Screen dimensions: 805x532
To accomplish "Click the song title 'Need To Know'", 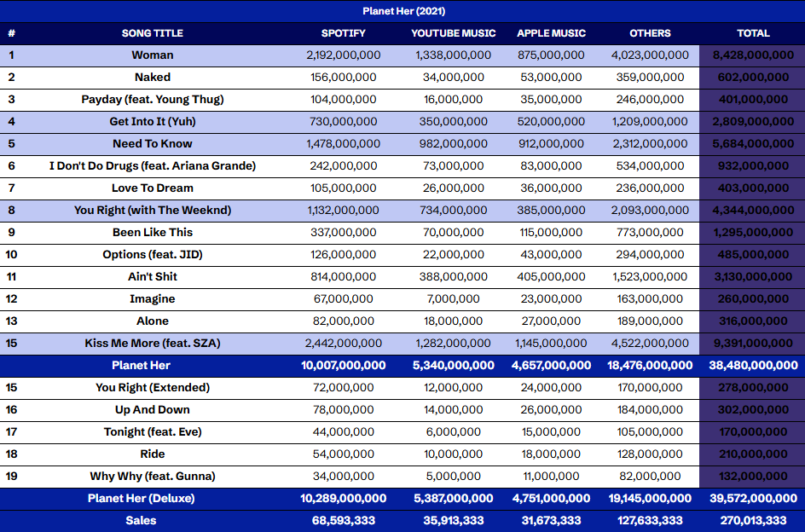I will (153, 144).
